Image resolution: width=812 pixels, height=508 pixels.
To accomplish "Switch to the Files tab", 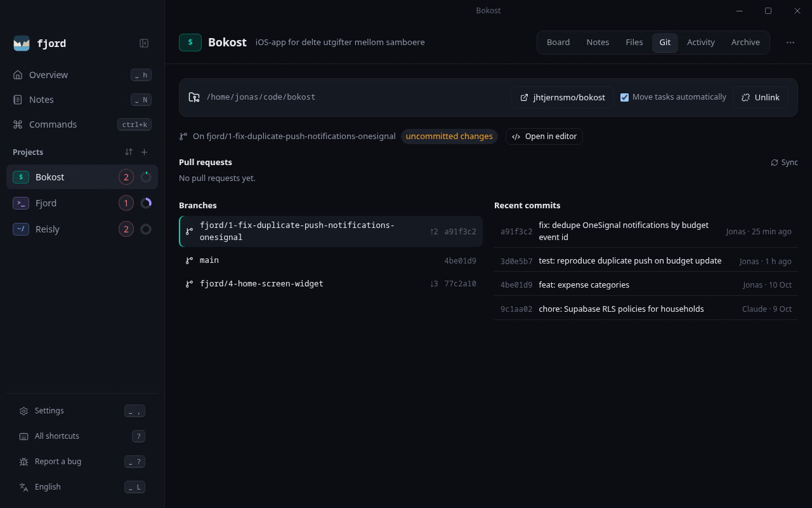I will [x=634, y=43].
